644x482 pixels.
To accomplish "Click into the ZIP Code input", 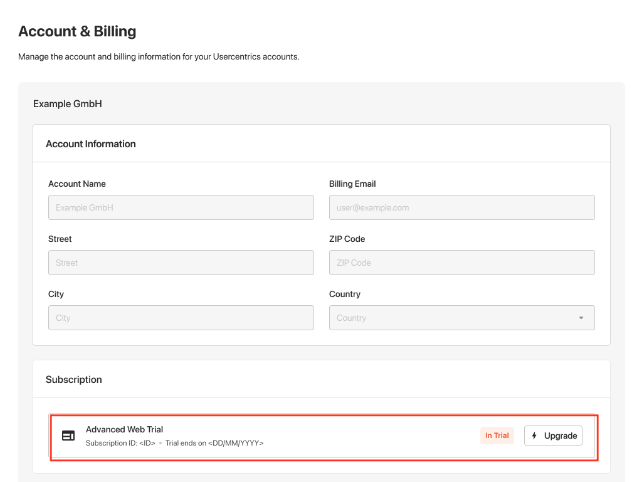I will click(x=462, y=262).
